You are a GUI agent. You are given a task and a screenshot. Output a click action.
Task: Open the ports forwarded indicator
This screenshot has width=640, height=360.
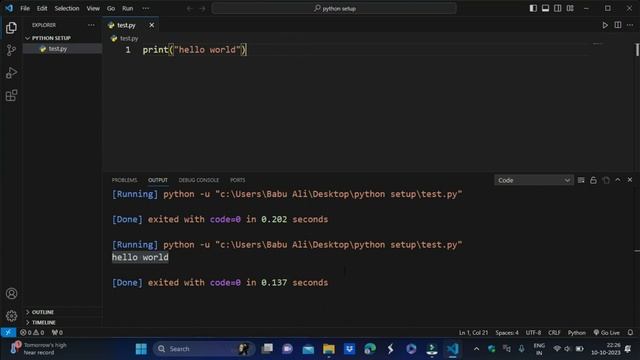point(57,332)
